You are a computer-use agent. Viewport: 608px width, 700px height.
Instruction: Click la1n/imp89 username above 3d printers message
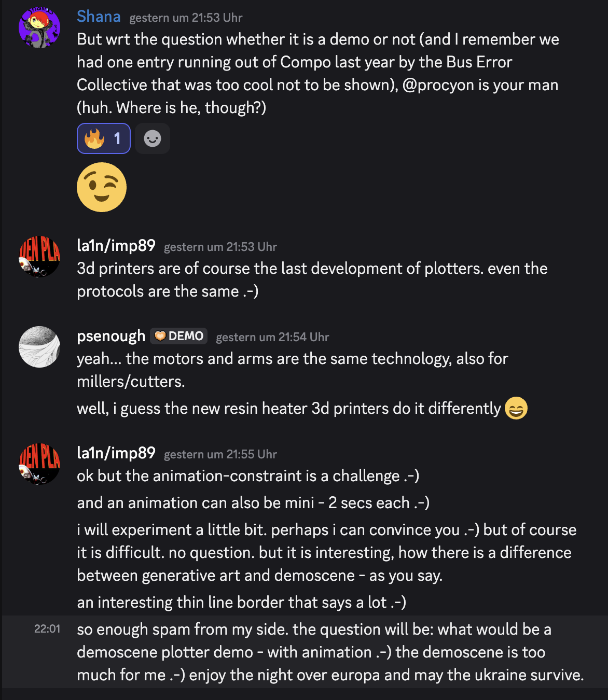coord(116,246)
